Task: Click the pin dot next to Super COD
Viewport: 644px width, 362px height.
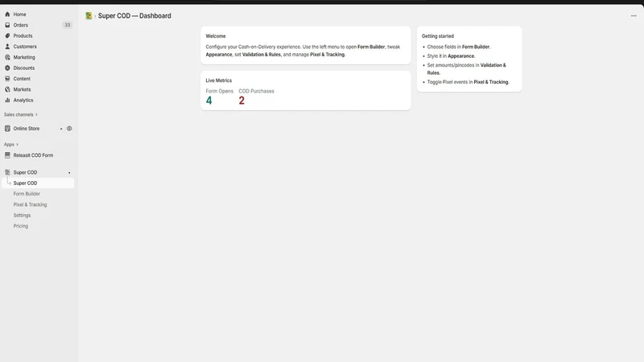Action: (69, 173)
